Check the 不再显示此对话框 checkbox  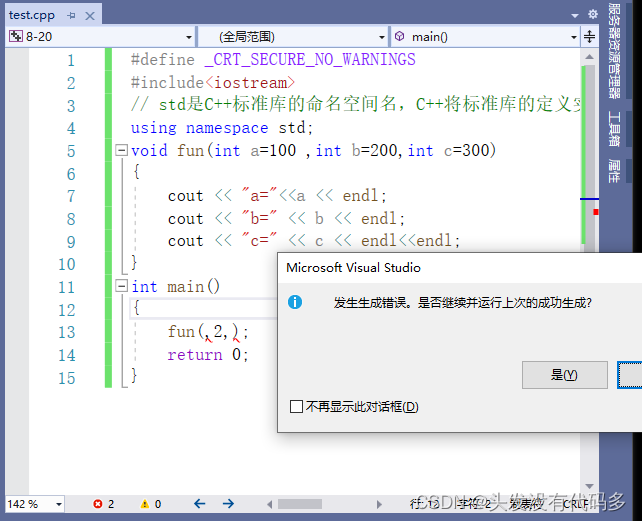pyautogui.click(x=296, y=407)
